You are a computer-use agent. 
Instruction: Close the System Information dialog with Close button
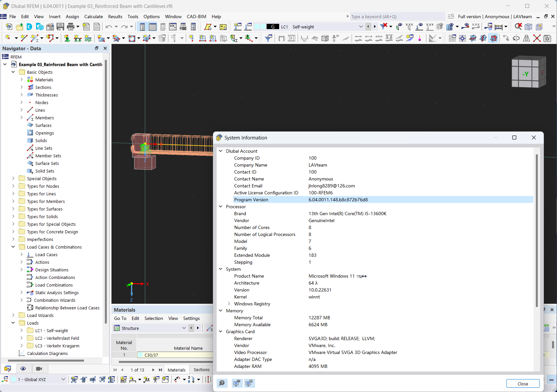tap(523, 383)
